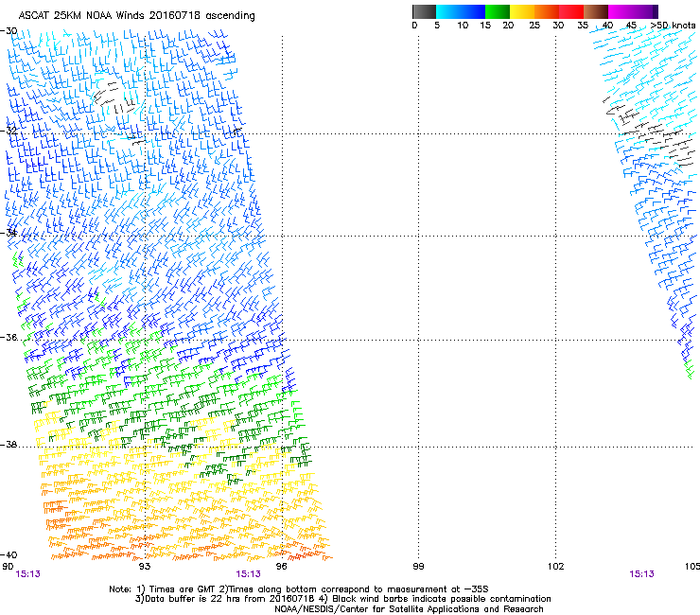700x615 pixels.
Task: Click the red 30-35 knots legend color
Action: (x=571, y=11)
